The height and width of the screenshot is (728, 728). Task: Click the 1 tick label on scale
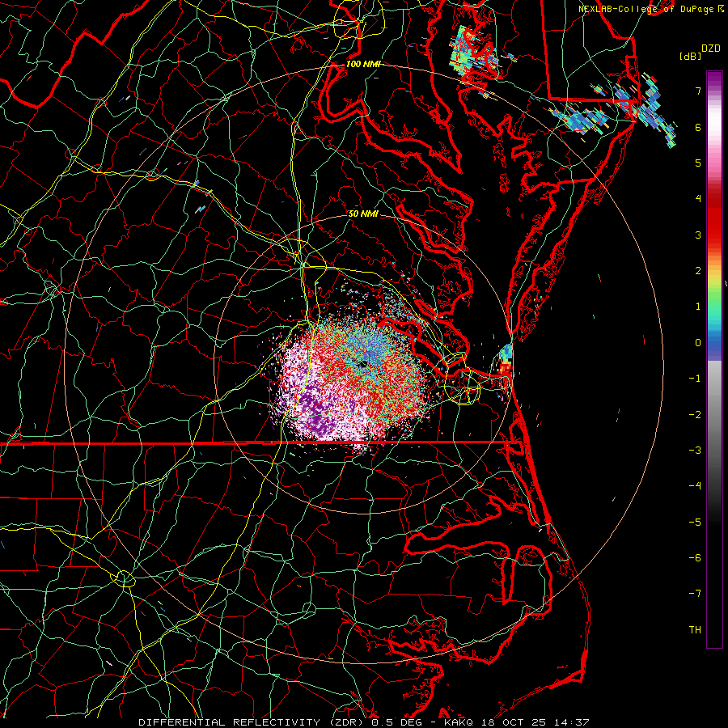(x=698, y=307)
